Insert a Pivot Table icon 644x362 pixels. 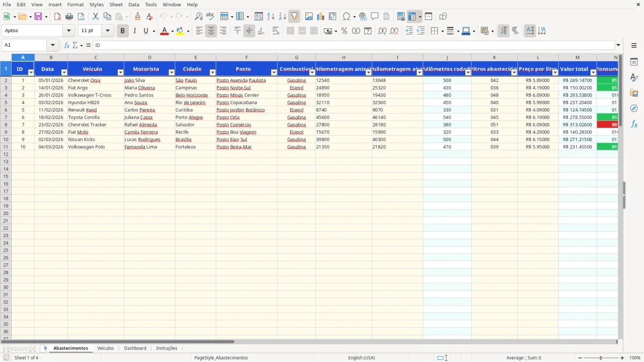tap(333, 17)
